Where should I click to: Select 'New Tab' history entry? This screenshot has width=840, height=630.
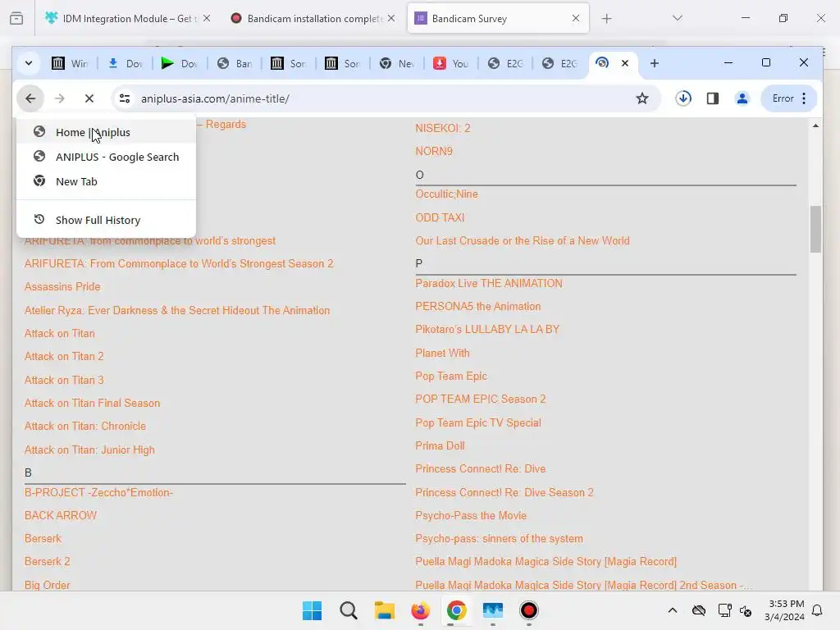tap(106, 181)
